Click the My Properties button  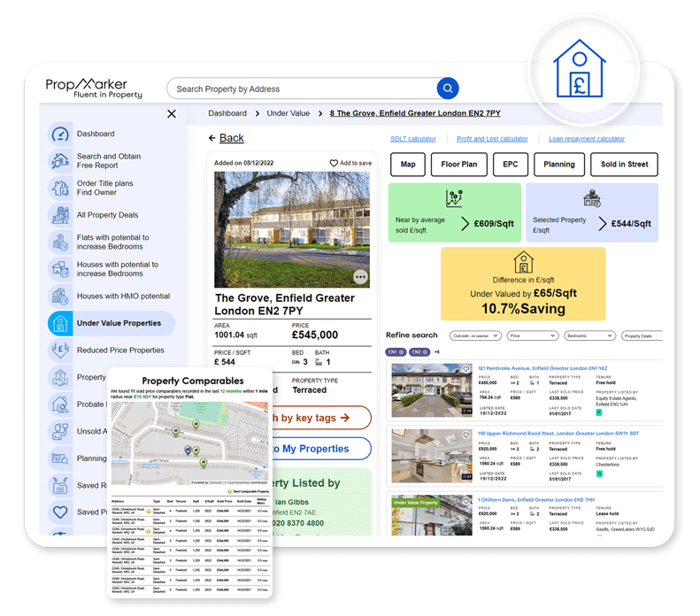[321, 449]
